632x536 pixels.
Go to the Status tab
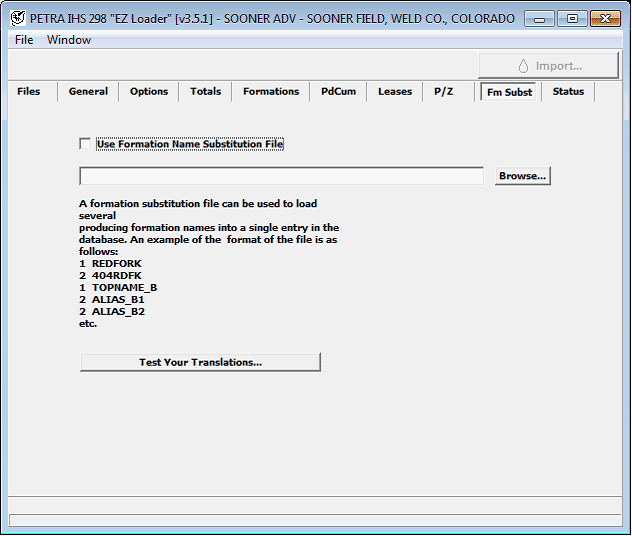click(568, 91)
